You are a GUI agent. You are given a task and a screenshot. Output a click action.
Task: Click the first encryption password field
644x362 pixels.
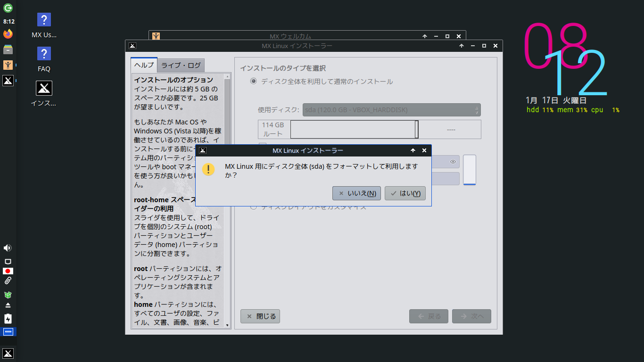(x=445, y=162)
